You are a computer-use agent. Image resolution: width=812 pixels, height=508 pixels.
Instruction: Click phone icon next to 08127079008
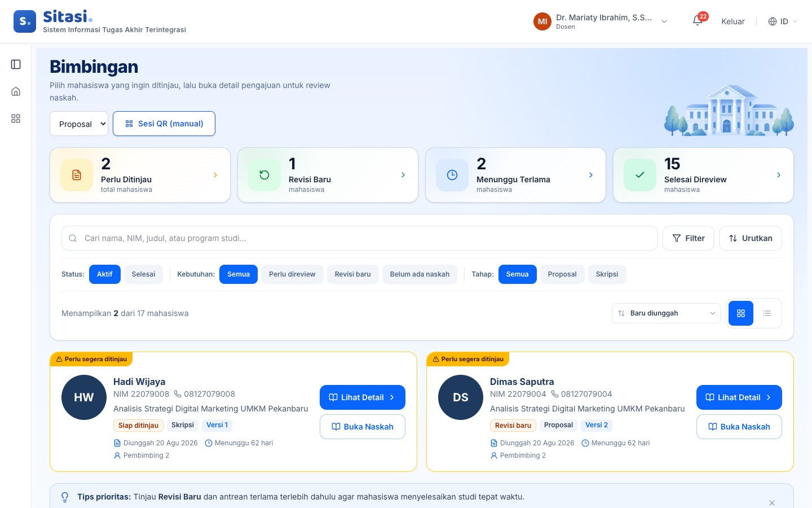(178, 394)
